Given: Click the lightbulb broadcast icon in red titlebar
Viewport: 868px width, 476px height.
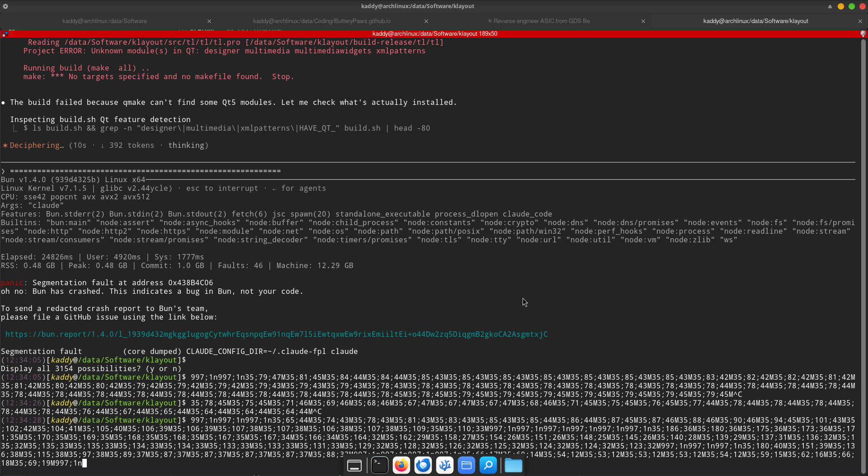Looking at the screenshot, I should pos(863,34).
